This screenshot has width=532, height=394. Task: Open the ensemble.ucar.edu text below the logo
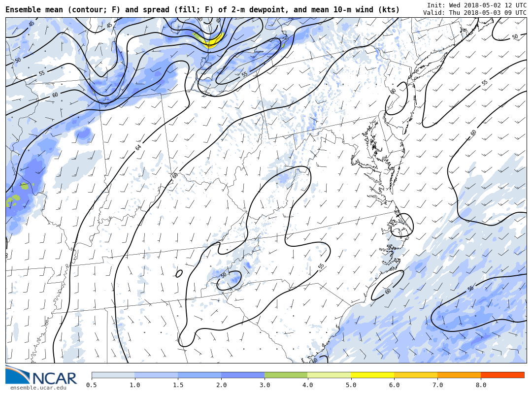(38, 388)
